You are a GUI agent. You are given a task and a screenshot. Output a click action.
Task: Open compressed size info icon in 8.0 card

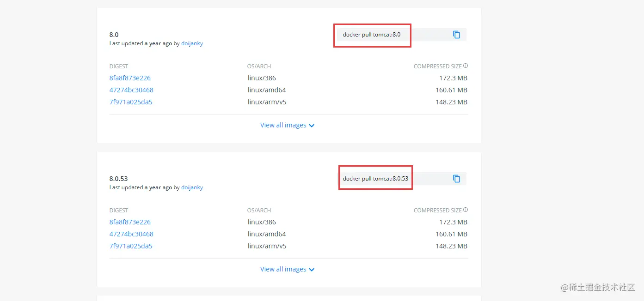coord(466,66)
